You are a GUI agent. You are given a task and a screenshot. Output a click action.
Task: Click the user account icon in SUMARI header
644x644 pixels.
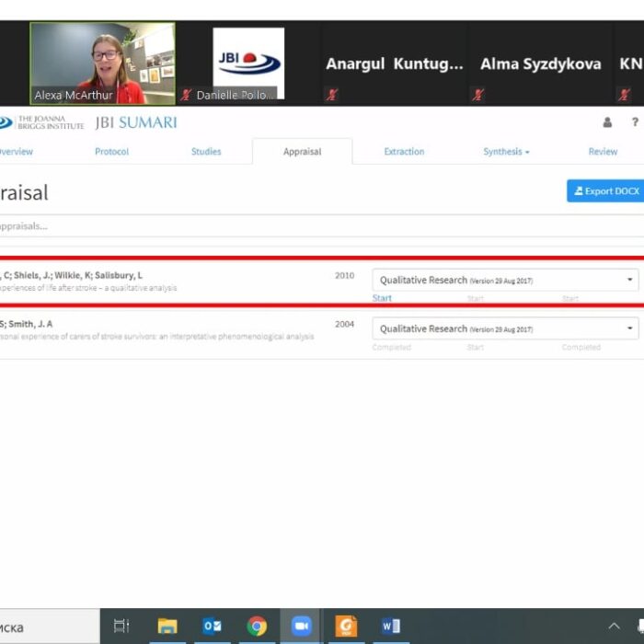(607, 122)
